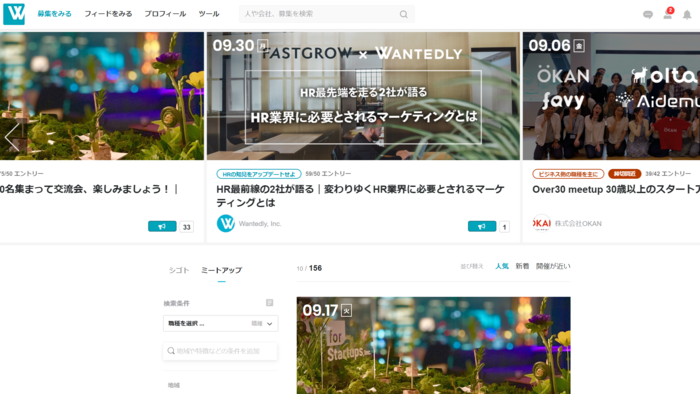Viewport: 700px width, 394px height.
Task: Click the 株式会社OKAN company logo
Action: coord(542,223)
